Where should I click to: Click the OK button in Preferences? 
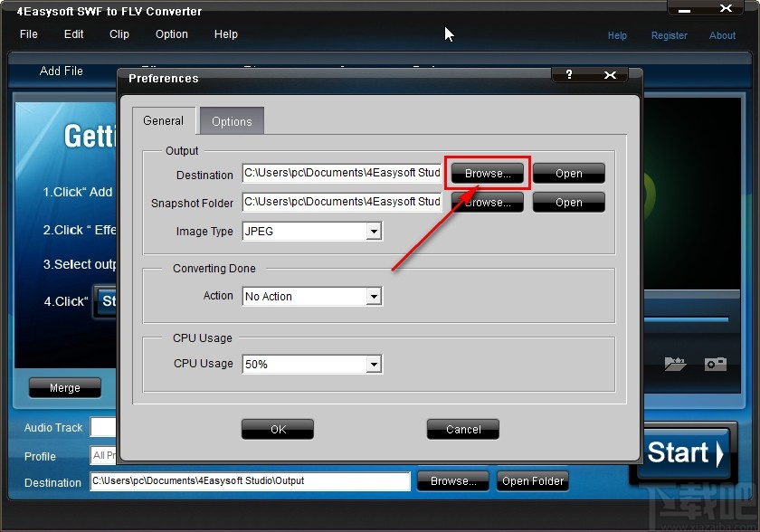coord(277,429)
